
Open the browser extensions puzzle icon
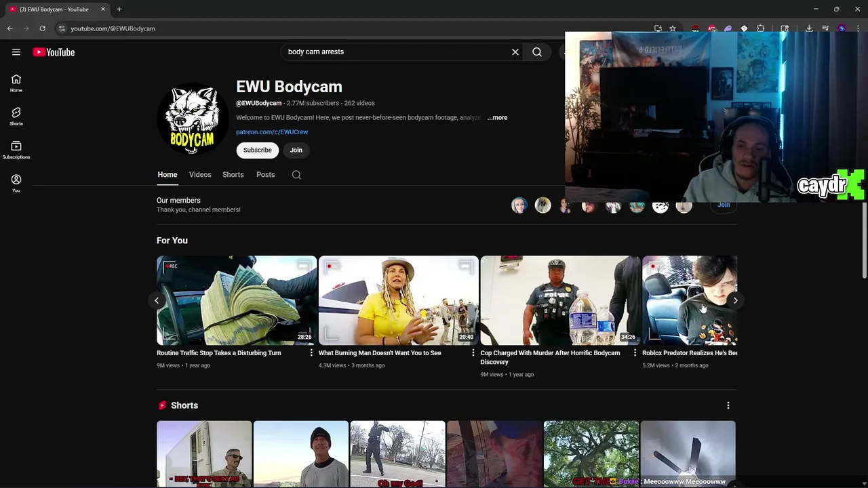[761, 28]
